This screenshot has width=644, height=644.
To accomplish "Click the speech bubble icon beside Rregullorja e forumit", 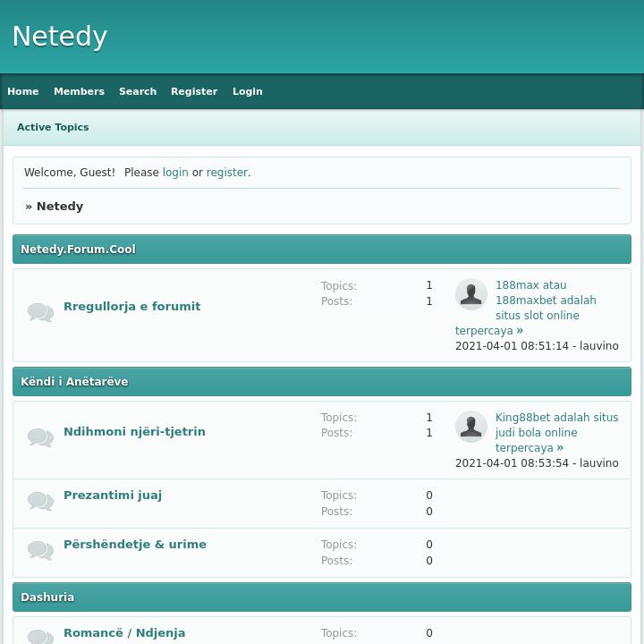I will coord(40,311).
